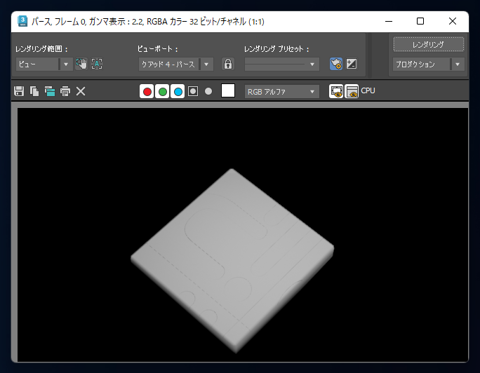Click the 3ds Max title bar icon
Viewport: 480px width, 373px height.
tap(22, 21)
